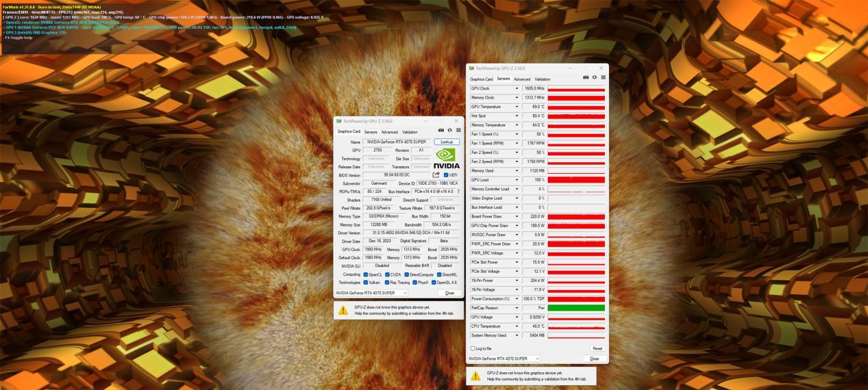This screenshot has height=390, width=868.
Task: Click the green PerfCap Reason bar
Action: click(x=576, y=308)
